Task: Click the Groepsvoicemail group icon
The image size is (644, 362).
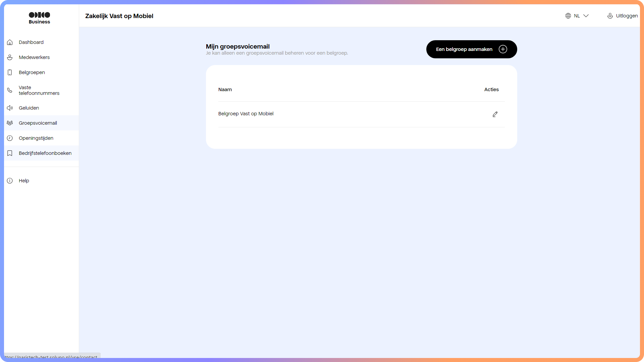Action: point(10,123)
